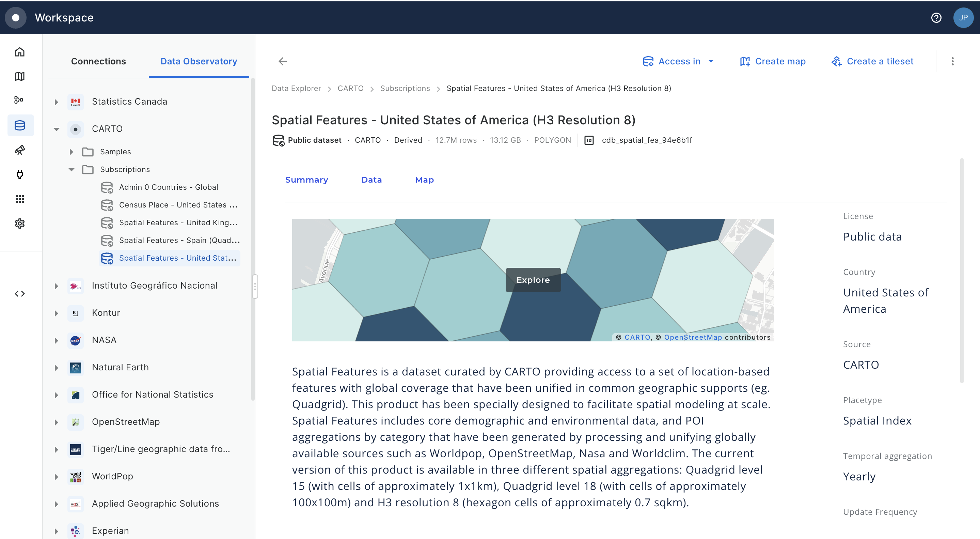Open the help question mark icon
This screenshot has width=980, height=539.
click(936, 17)
